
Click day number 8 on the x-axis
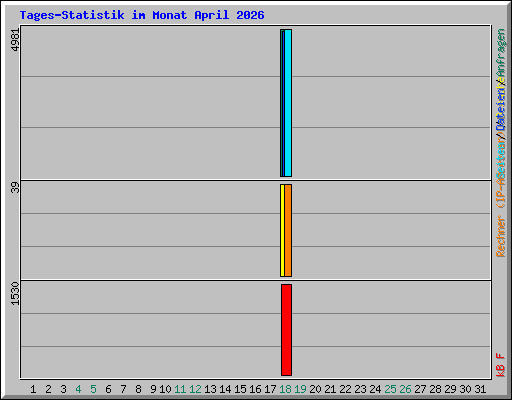(x=138, y=389)
